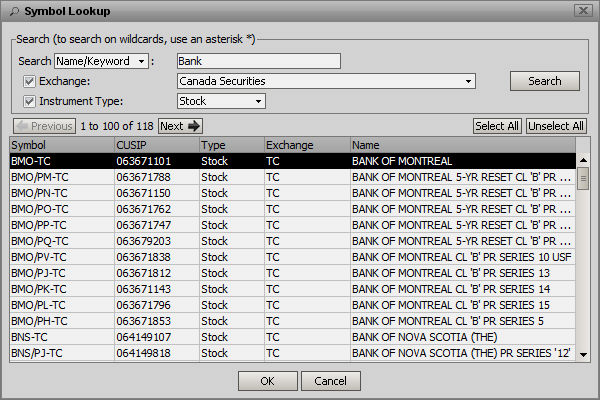Click CUSIP 063671788
This screenshot has height=400, width=600.
point(143,177)
